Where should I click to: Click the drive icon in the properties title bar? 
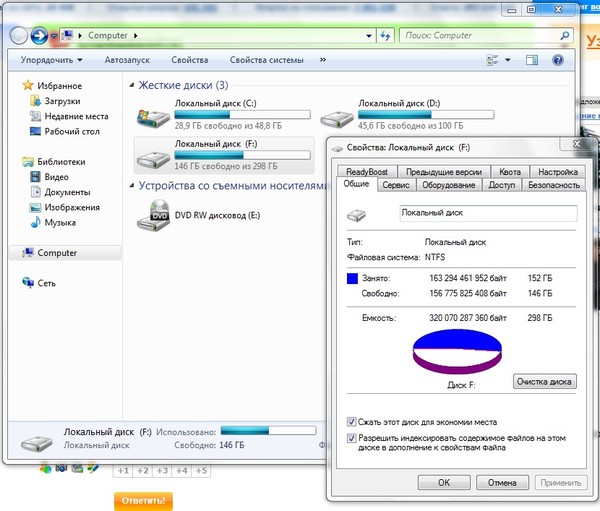(x=338, y=148)
